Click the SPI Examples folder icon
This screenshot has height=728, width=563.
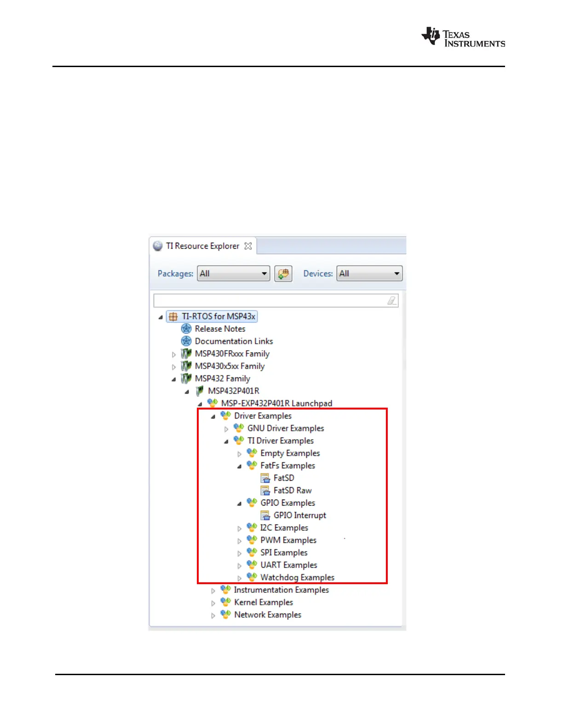[x=252, y=552]
